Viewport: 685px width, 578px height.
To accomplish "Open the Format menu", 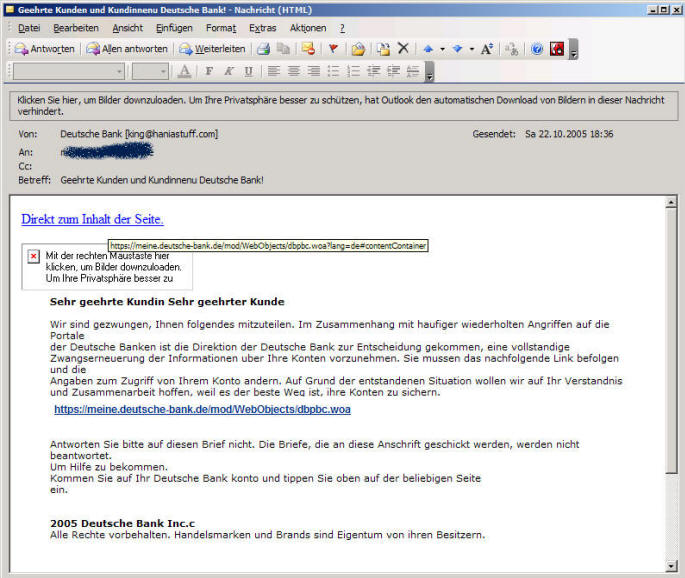I will click(221, 28).
